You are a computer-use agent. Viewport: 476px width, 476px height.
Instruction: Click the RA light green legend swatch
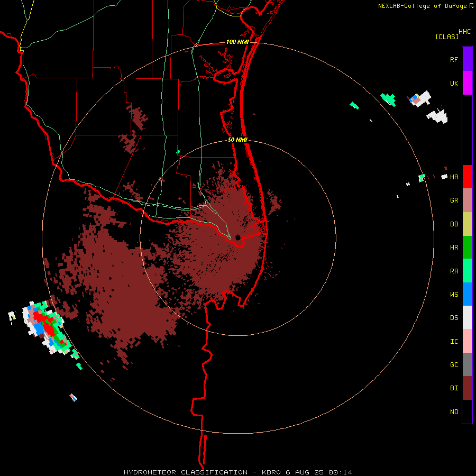467,271
